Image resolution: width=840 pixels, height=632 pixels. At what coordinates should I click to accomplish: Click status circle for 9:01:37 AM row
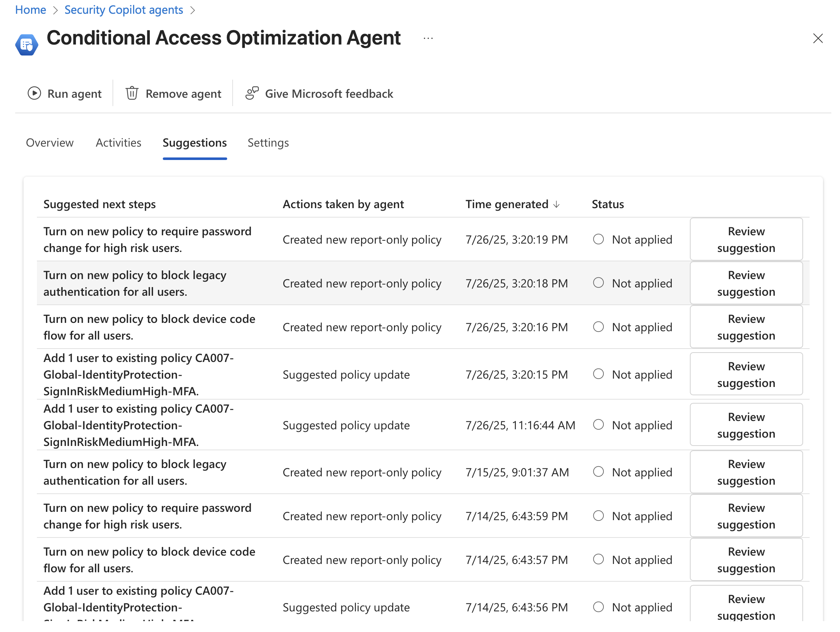(x=598, y=472)
